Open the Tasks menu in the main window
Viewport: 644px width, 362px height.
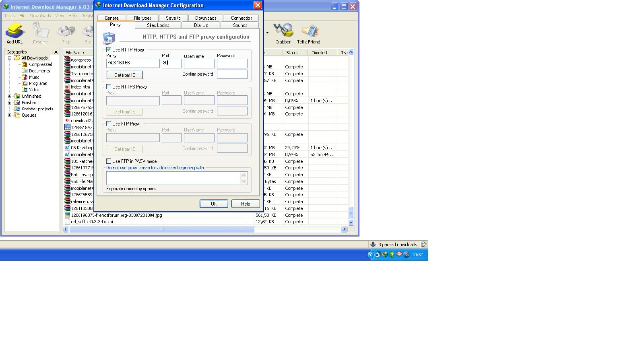pyautogui.click(x=9, y=16)
